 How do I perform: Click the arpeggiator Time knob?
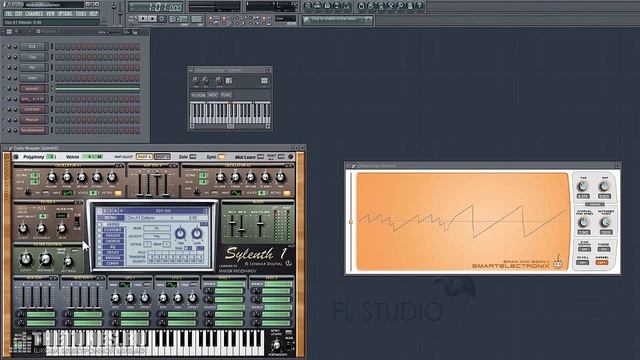tap(180, 233)
